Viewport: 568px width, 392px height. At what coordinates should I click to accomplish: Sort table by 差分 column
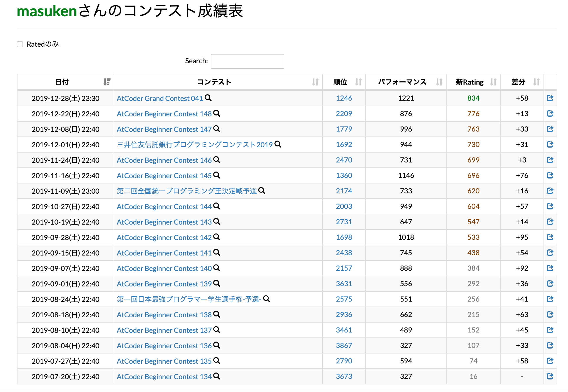[x=522, y=82]
